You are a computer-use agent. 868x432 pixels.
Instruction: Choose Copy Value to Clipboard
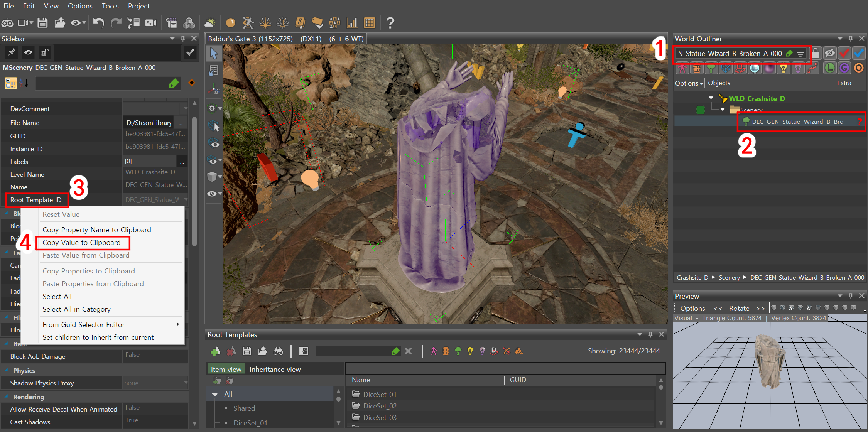click(81, 243)
